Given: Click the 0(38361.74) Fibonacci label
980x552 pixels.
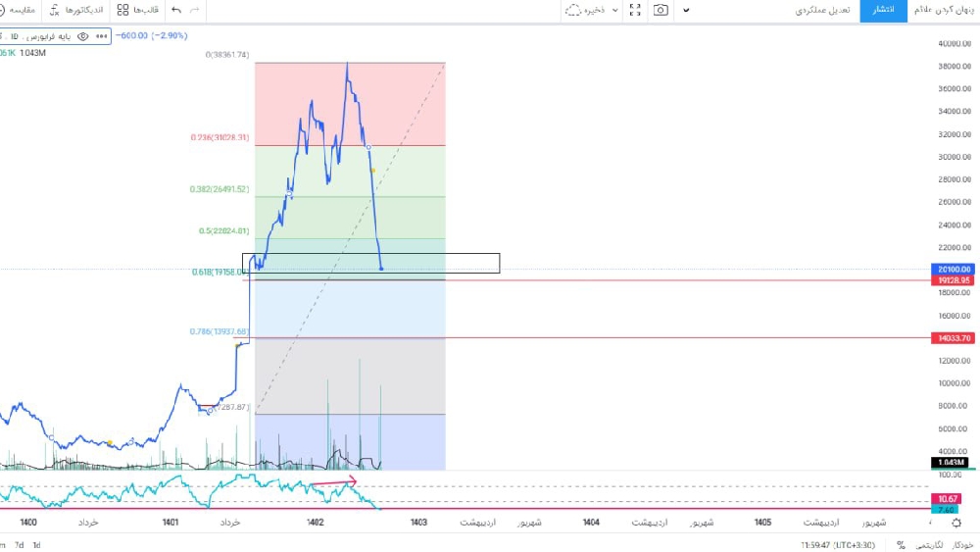Looking at the screenshot, I should (227, 54).
